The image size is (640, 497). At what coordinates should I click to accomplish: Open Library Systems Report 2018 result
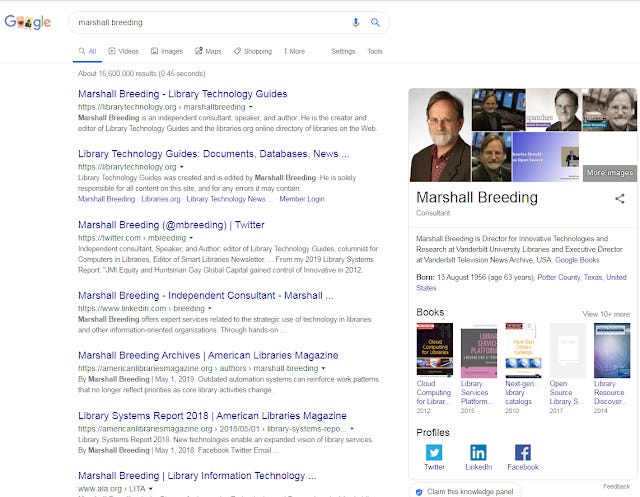click(x=212, y=416)
